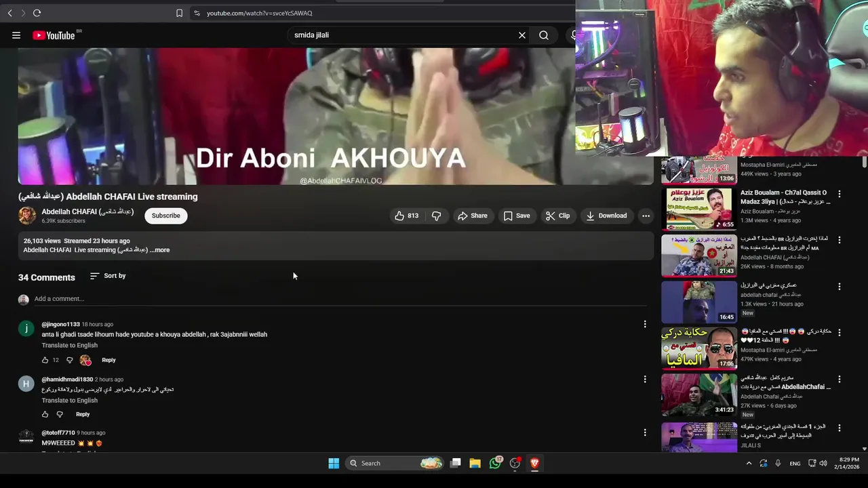Screen dimensions: 868x488
Task: Open the Aziz Boualam 6:55 video thumbnail
Action: (699, 209)
